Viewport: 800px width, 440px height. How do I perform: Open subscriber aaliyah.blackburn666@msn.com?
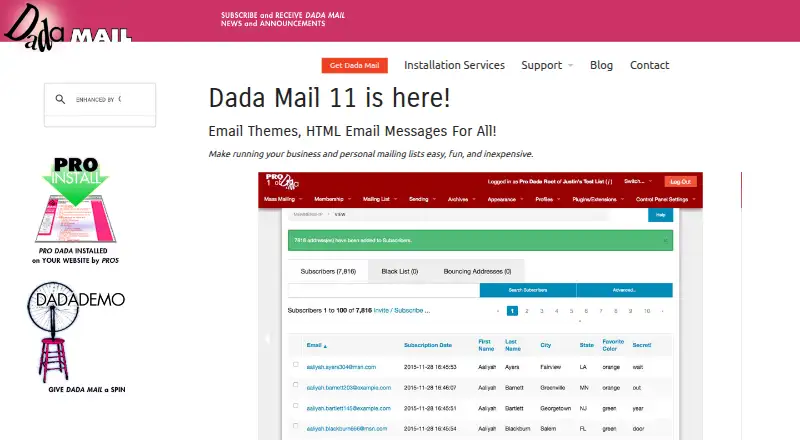(x=346, y=429)
